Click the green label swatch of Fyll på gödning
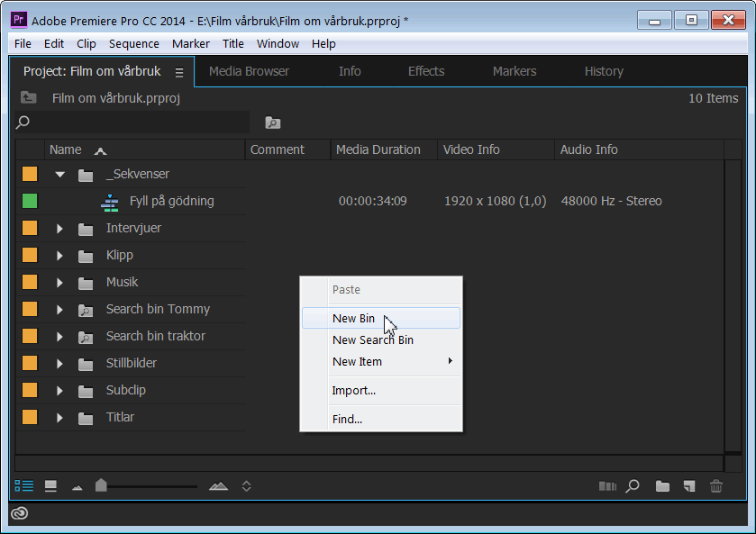 pos(30,202)
